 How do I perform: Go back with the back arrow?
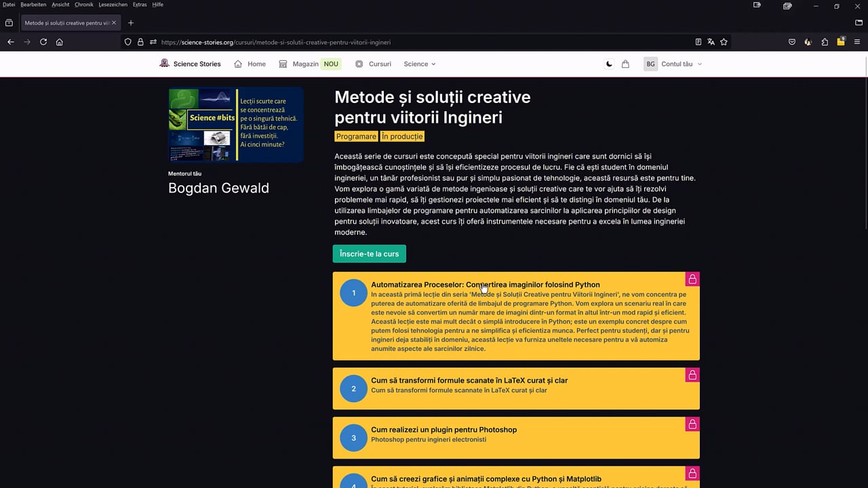(x=11, y=42)
